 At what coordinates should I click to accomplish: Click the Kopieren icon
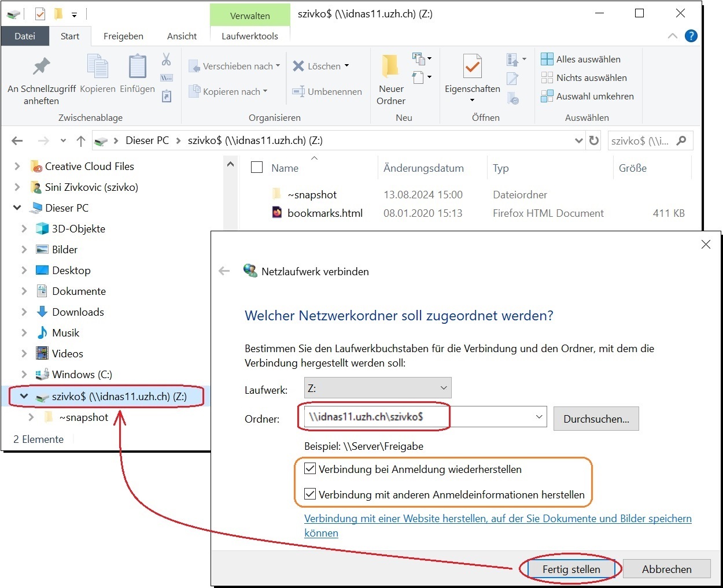coord(97,69)
